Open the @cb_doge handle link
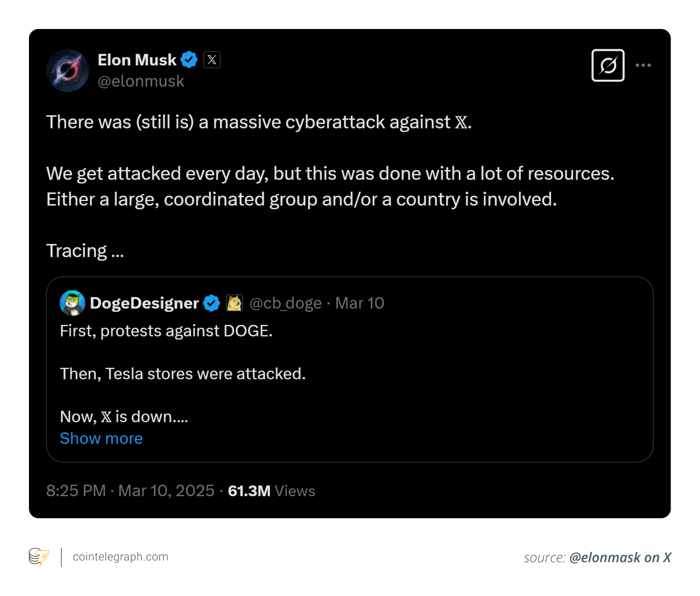This screenshot has height=596, width=700. point(285,303)
